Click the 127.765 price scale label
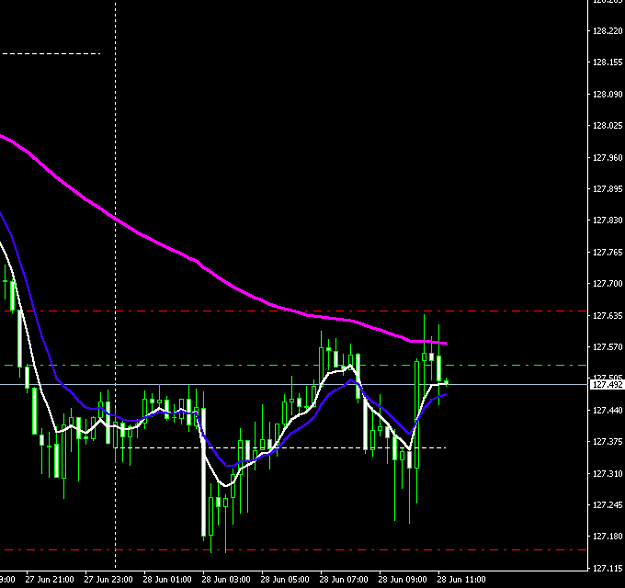 (x=607, y=252)
